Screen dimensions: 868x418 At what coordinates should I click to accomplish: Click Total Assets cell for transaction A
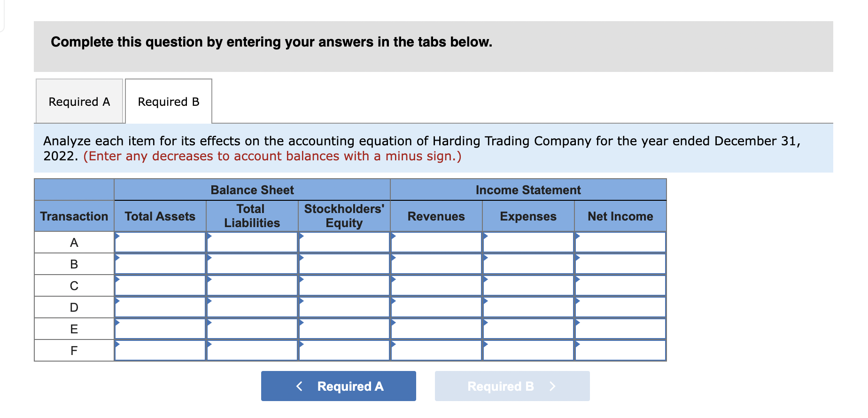click(x=160, y=242)
